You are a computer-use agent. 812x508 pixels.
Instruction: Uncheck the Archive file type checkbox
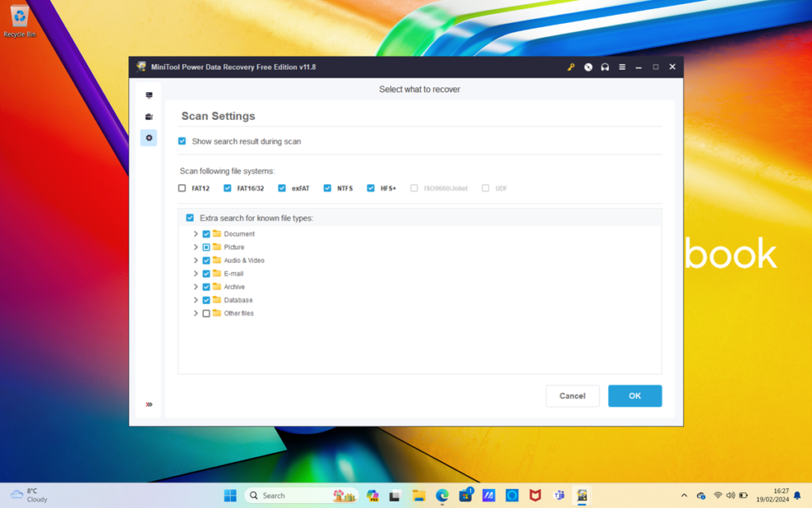[206, 287]
